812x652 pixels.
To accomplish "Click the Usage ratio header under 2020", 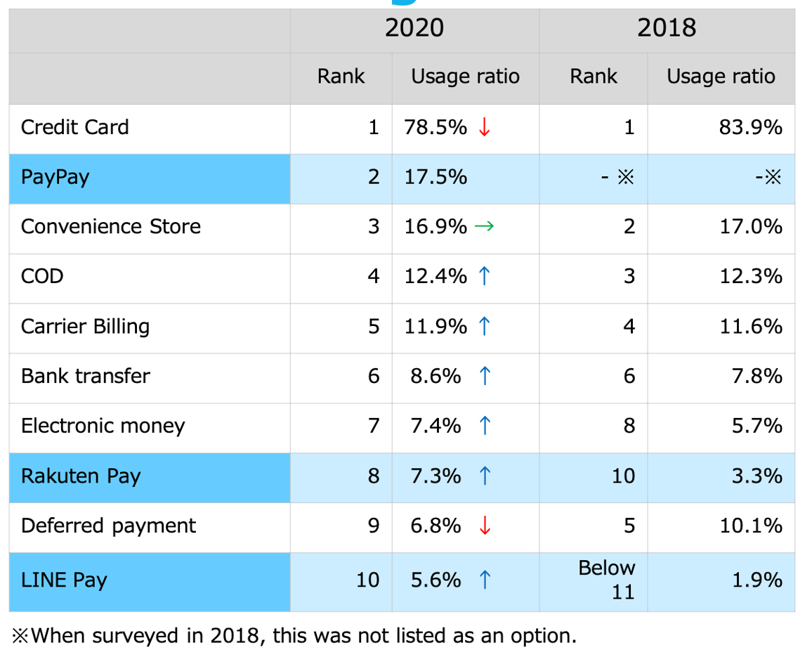I will point(465,76).
